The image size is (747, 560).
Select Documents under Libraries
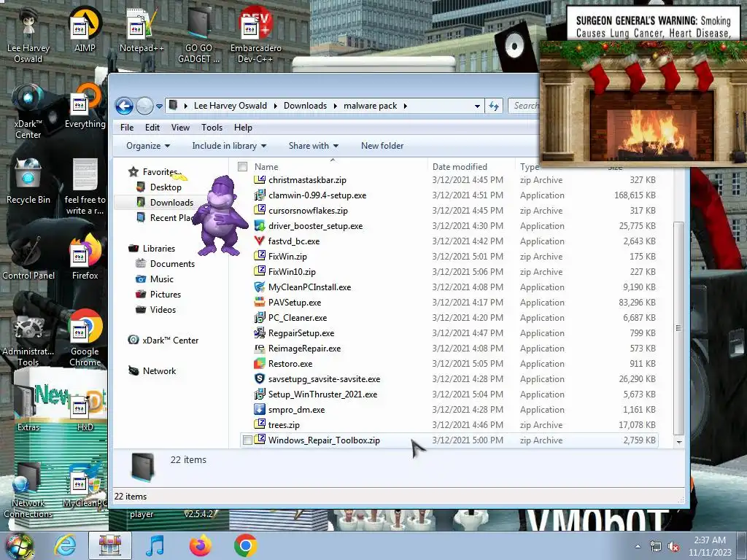pyautogui.click(x=172, y=264)
